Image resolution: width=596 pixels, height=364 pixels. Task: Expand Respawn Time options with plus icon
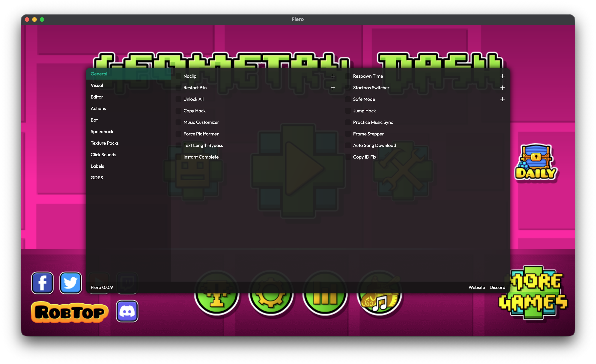point(503,76)
